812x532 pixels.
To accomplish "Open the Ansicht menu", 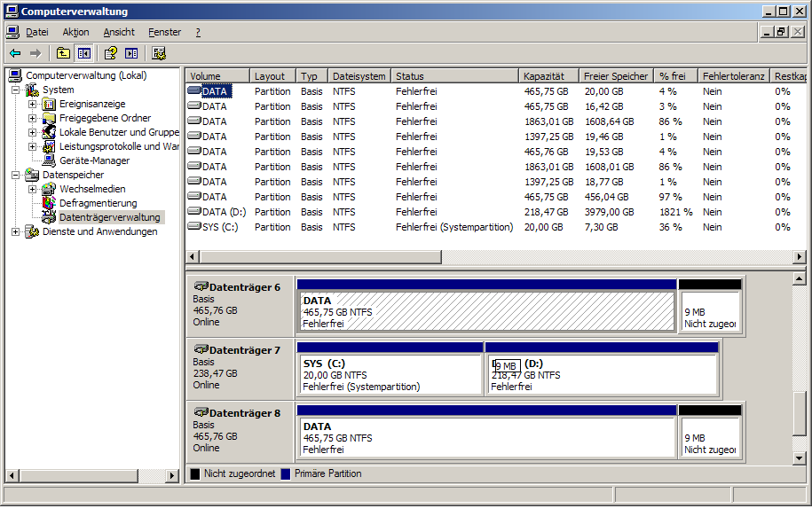I will tap(119, 32).
